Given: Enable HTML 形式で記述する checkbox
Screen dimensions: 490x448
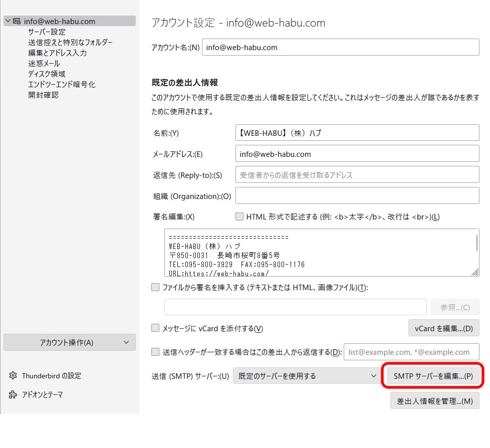Looking at the screenshot, I should pos(239,217).
